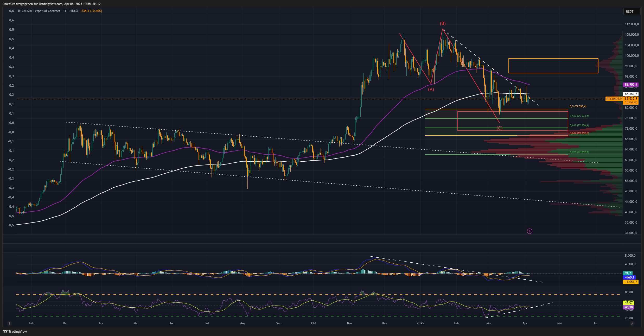
Task: Click the purple 88.906,4 moving average price label
Action: coord(631,85)
